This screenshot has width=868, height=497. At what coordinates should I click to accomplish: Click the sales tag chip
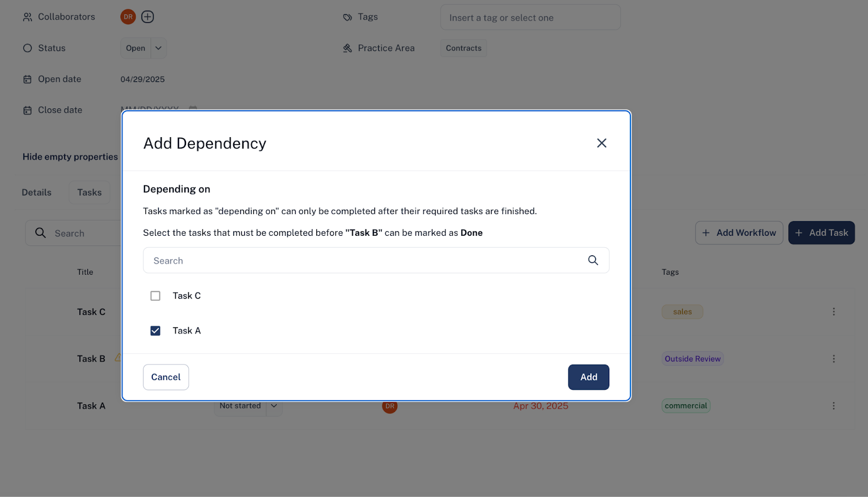682,312
